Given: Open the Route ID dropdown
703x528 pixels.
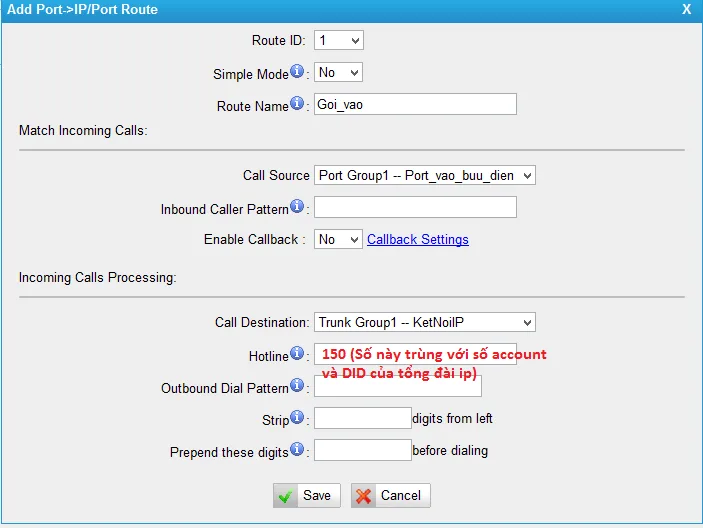Looking at the screenshot, I should point(338,41).
